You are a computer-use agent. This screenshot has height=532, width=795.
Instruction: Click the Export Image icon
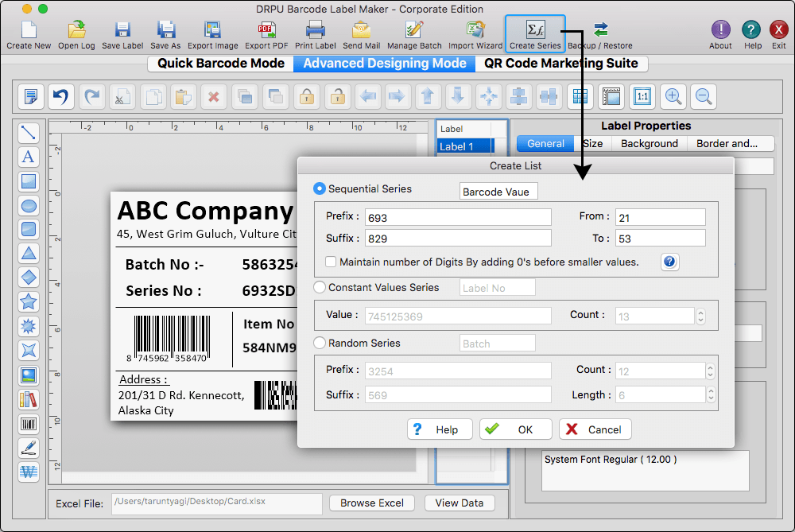coord(212,34)
